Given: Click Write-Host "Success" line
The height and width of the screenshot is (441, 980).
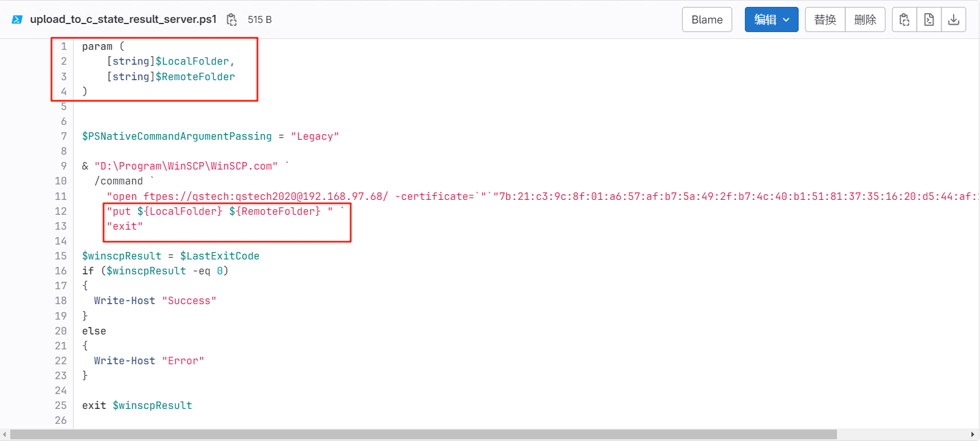Looking at the screenshot, I should (155, 301).
